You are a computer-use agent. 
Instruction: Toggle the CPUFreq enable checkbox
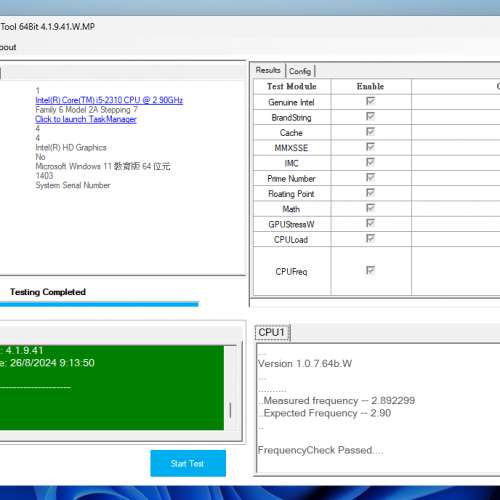370,270
